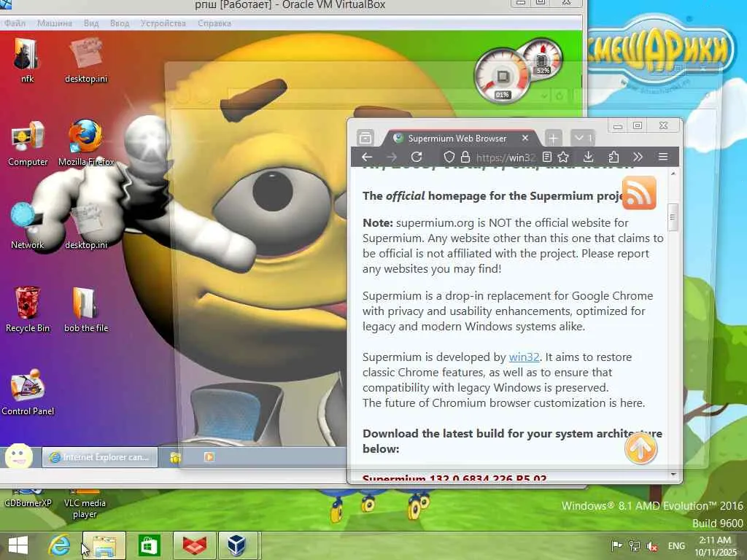Image resolution: width=747 pixels, height=560 pixels.
Task: Open the Windows Store taskbar icon
Action: 149,545
